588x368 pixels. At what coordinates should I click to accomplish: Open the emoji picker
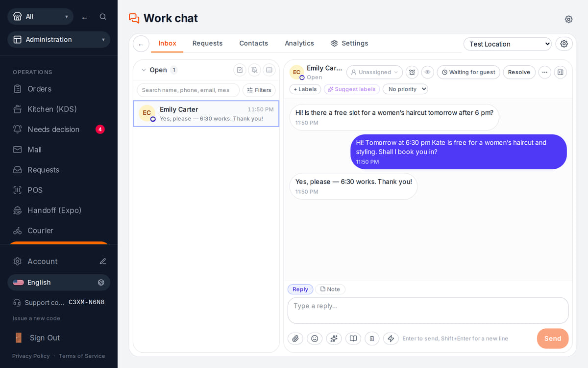tap(315, 339)
